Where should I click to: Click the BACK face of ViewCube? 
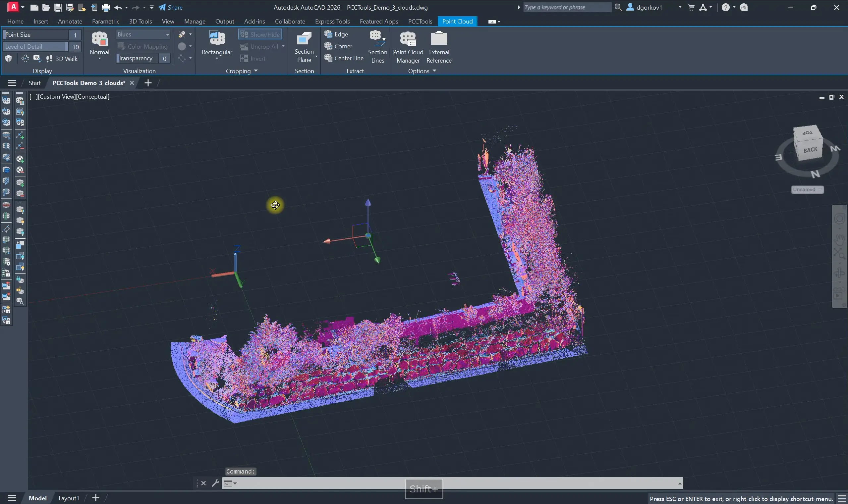pyautogui.click(x=810, y=150)
